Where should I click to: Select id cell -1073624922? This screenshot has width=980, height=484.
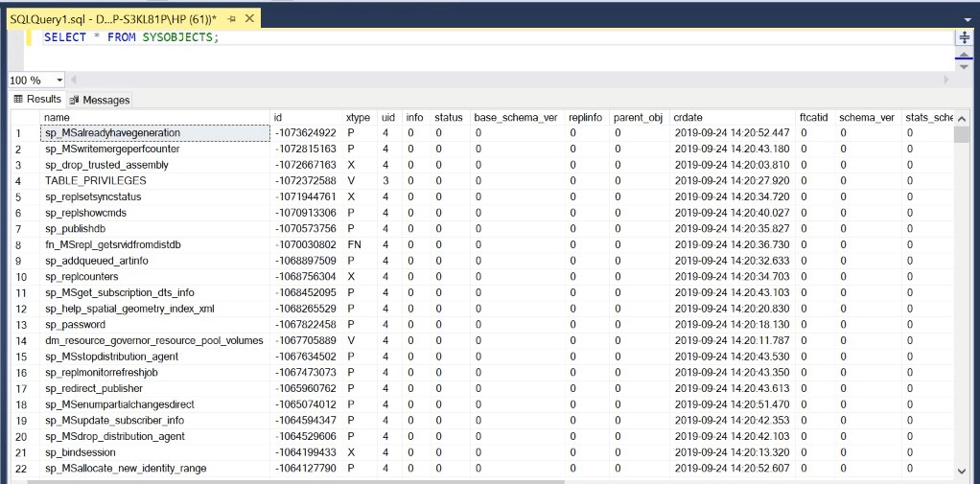tap(306, 133)
